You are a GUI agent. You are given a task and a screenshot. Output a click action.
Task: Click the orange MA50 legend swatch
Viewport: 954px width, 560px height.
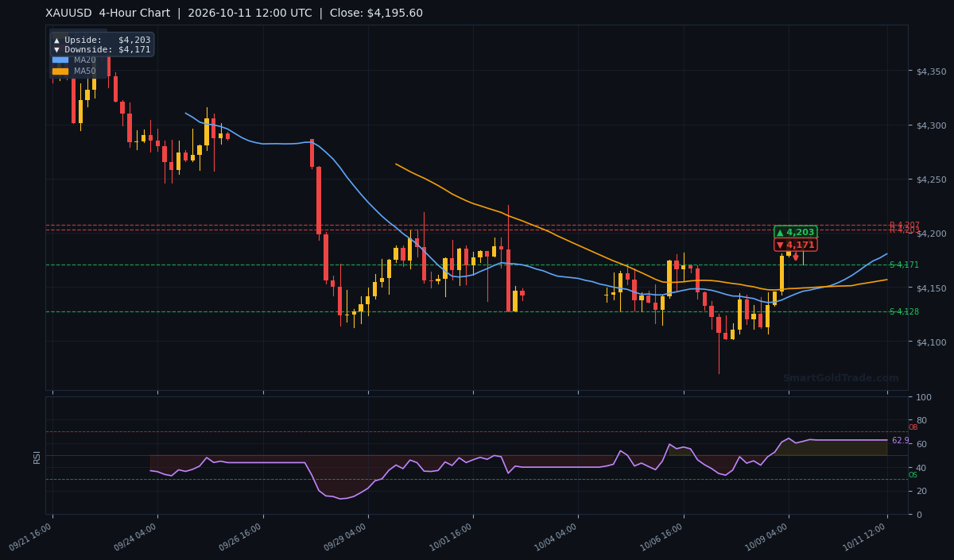[x=60, y=71]
